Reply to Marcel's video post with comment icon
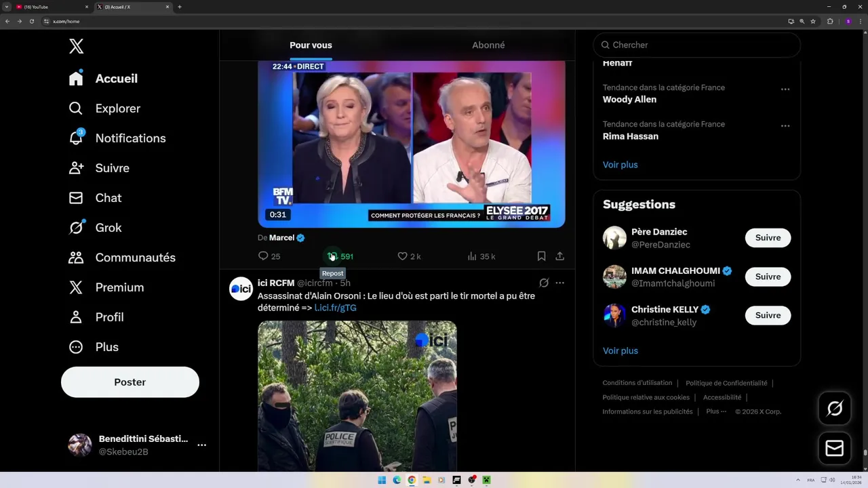 pyautogui.click(x=269, y=256)
